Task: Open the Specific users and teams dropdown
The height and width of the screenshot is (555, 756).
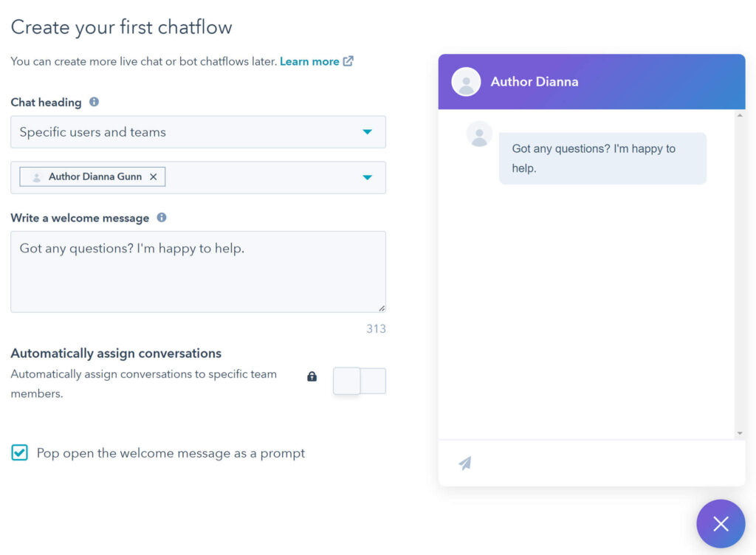Action: pyautogui.click(x=198, y=132)
